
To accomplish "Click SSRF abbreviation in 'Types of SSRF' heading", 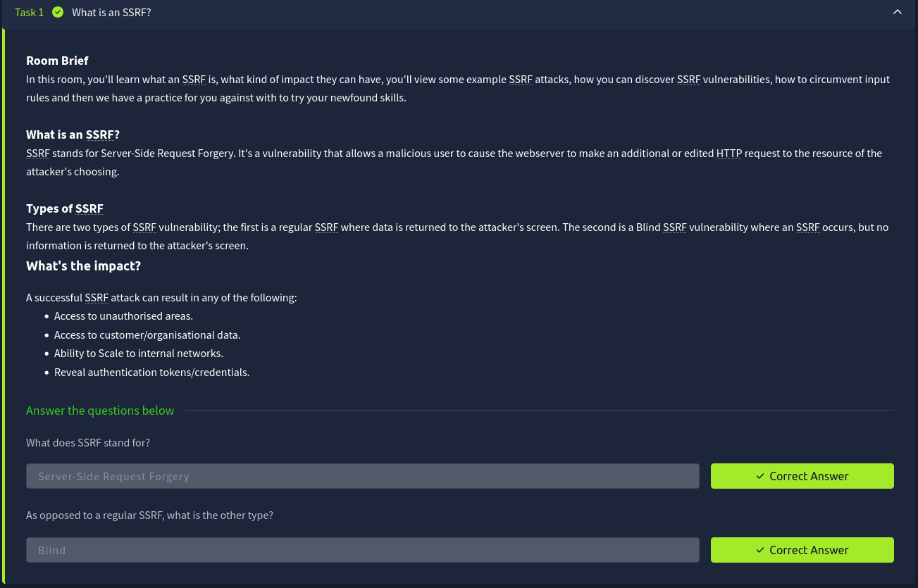I will [x=89, y=208].
